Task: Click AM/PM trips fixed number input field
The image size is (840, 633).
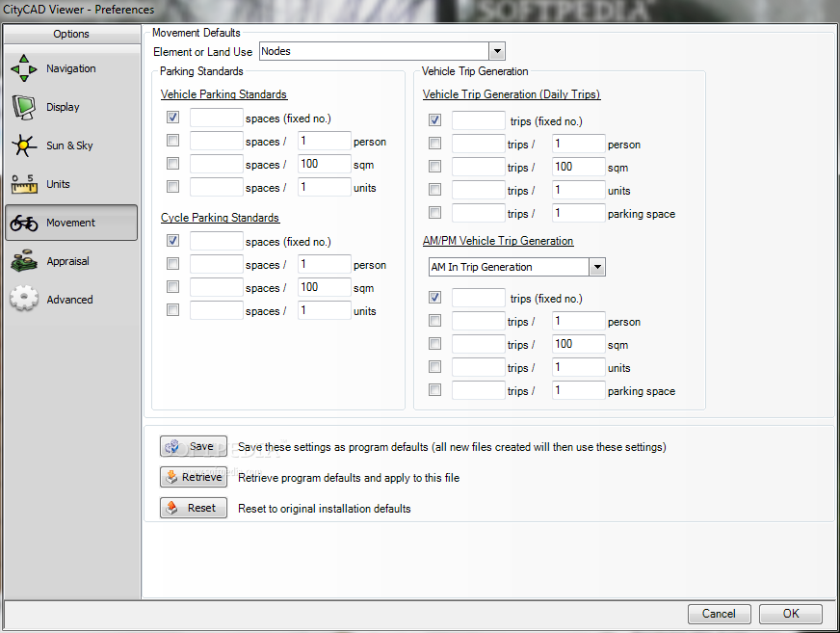Action: pyautogui.click(x=479, y=298)
